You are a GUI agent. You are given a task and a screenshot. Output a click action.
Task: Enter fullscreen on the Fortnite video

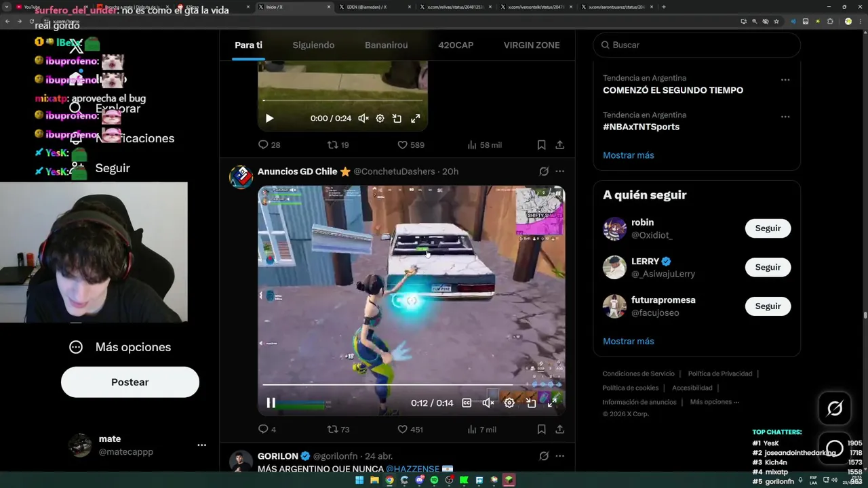552,403
